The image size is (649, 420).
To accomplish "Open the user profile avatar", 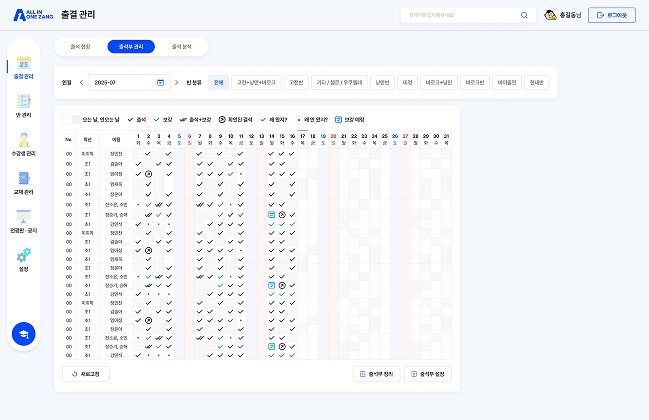I will click(550, 15).
